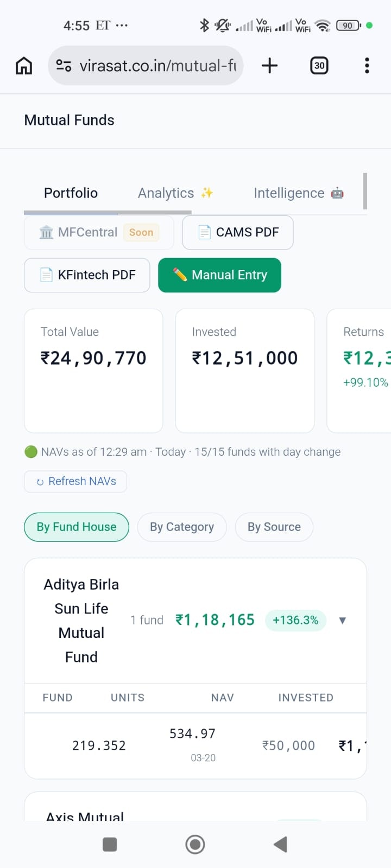Open a new browser tab
The image size is (391, 868).
pyautogui.click(x=269, y=66)
